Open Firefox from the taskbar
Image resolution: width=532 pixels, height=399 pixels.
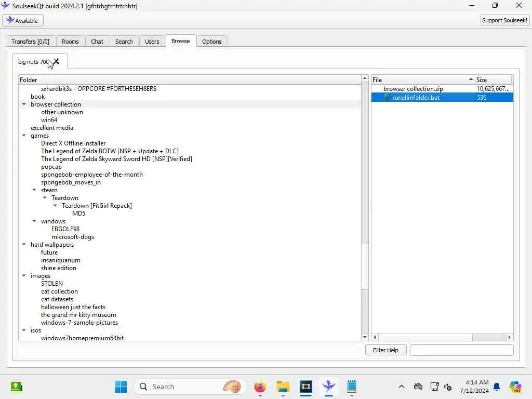pos(260,387)
